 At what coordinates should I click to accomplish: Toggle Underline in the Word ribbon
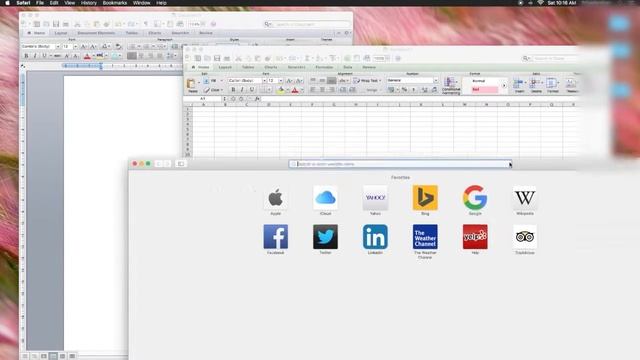pyautogui.click(x=44, y=56)
